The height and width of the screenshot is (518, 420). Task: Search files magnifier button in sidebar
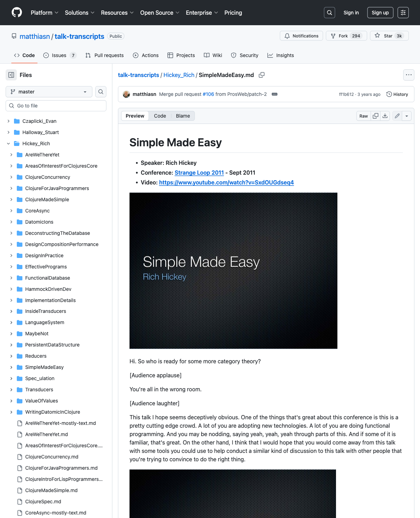(101, 92)
